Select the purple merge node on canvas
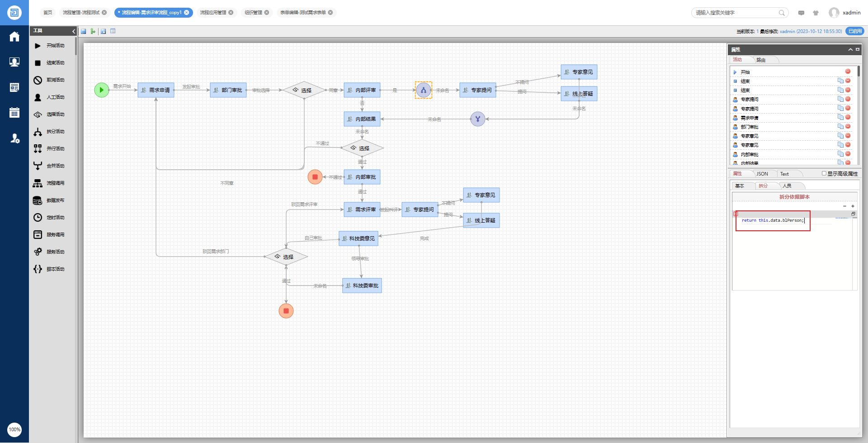 pos(478,119)
